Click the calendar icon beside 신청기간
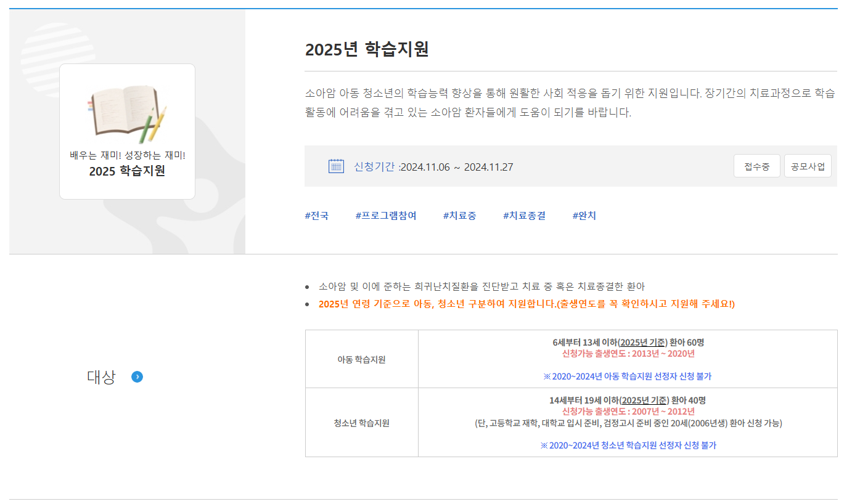 pos(336,166)
